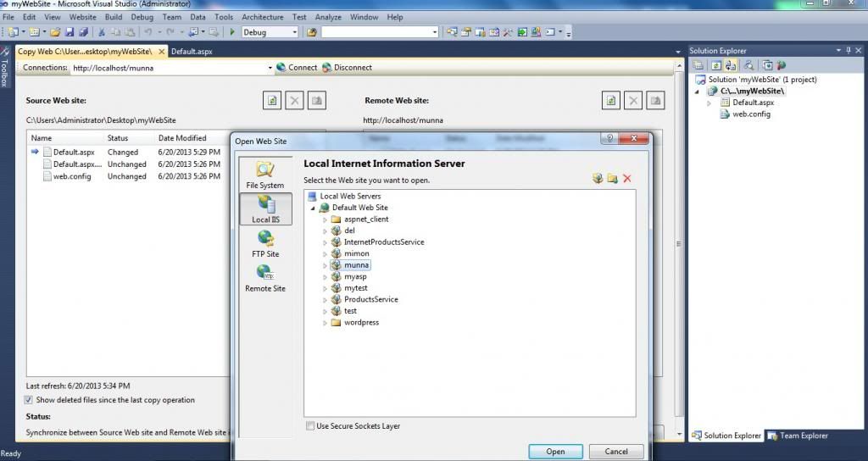
Task: Click Cut scissors icon in main toolbar
Action: coord(102,32)
